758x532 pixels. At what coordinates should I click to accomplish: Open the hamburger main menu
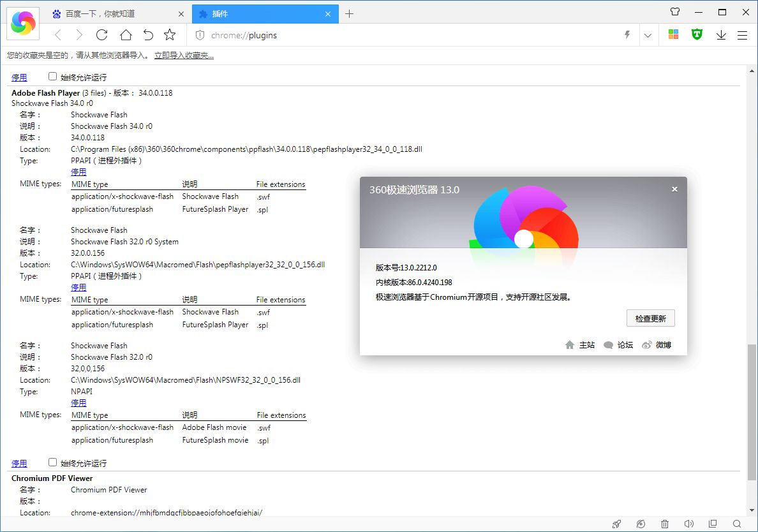(x=742, y=35)
